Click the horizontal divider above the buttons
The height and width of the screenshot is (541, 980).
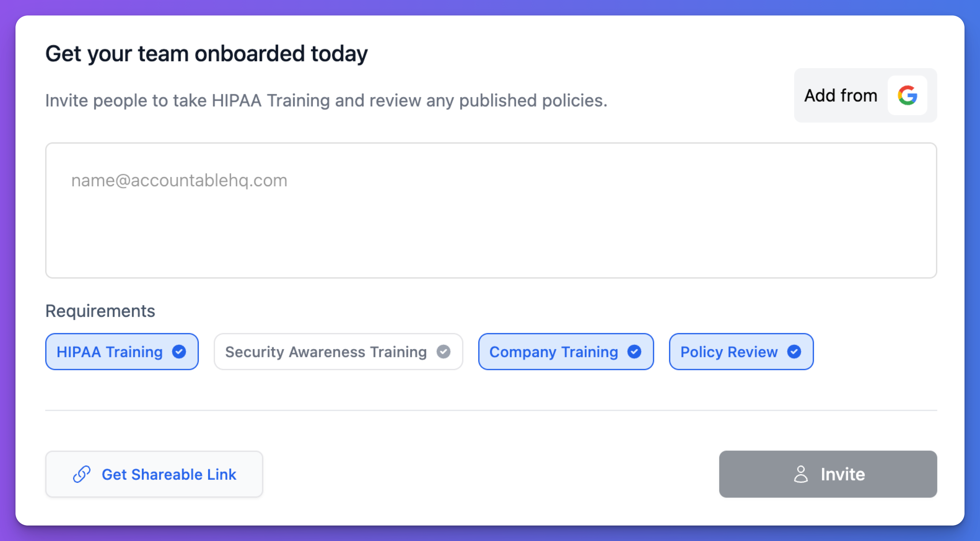(x=491, y=410)
